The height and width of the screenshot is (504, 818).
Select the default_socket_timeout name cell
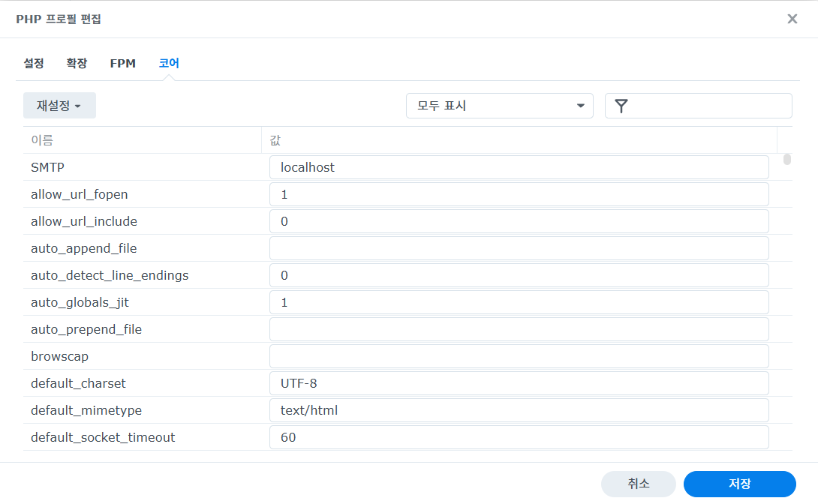[142, 437]
